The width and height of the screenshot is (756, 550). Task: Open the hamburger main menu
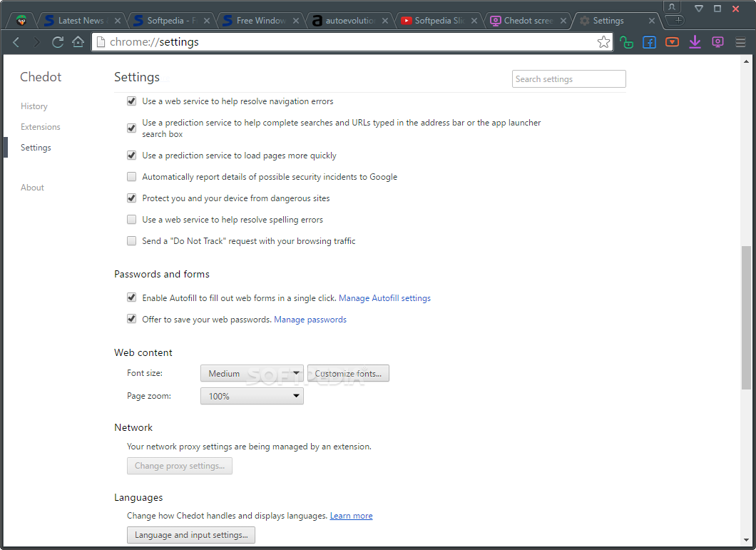[x=740, y=43]
